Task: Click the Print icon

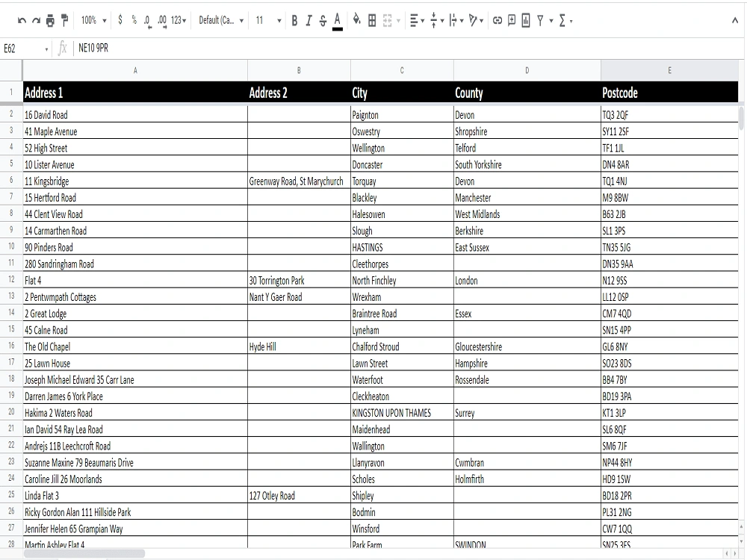Action: [50, 20]
